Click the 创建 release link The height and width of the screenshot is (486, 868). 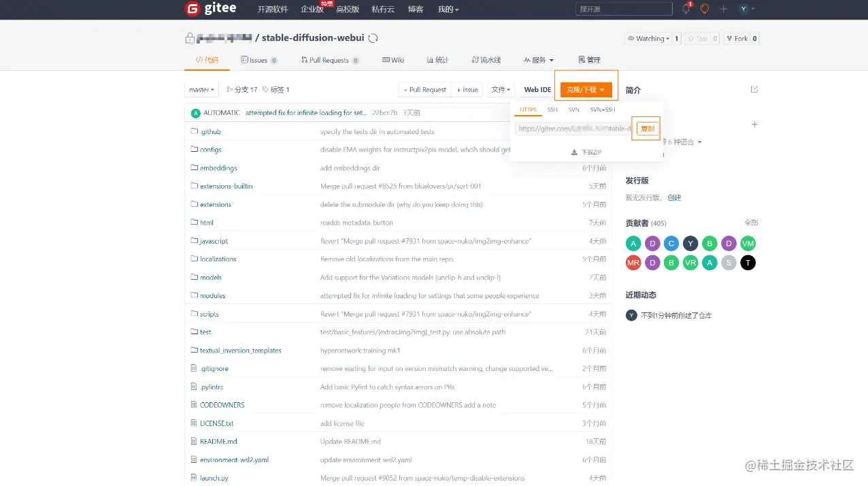tap(674, 198)
